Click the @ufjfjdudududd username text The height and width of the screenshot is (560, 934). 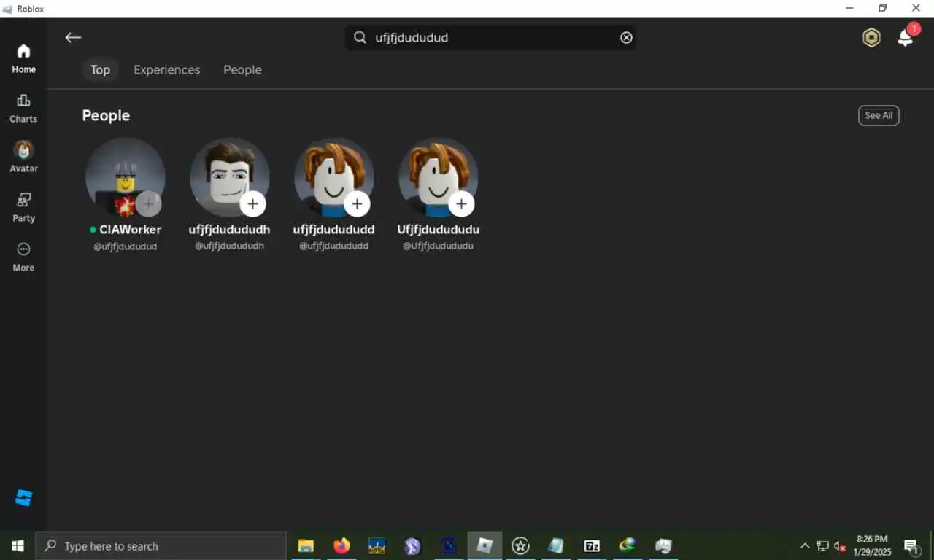pyautogui.click(x=333, y=246)
